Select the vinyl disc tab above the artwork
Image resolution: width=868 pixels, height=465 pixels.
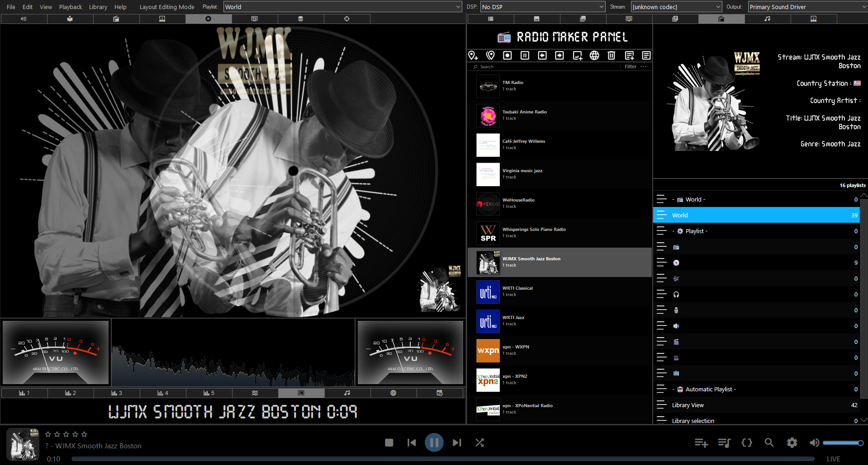pos(208,19)
